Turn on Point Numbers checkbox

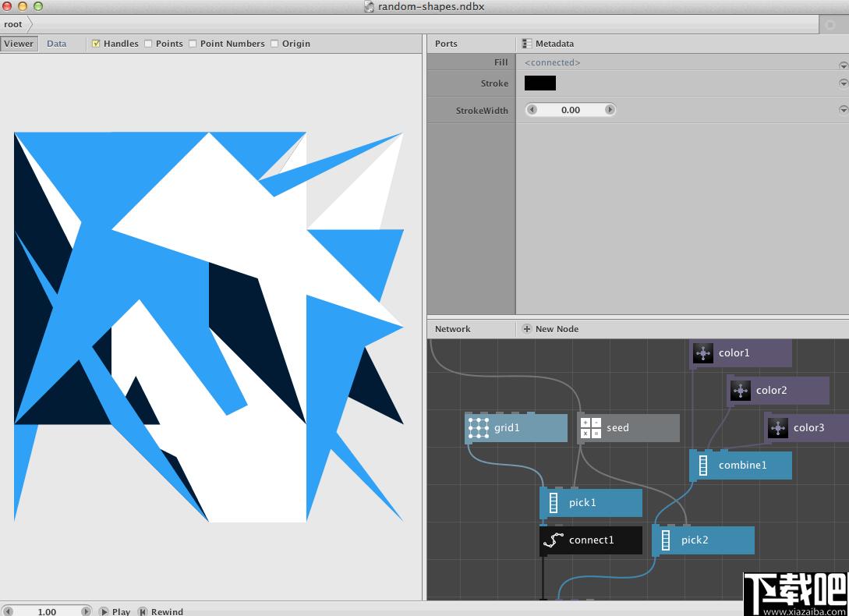click(193, 44)
